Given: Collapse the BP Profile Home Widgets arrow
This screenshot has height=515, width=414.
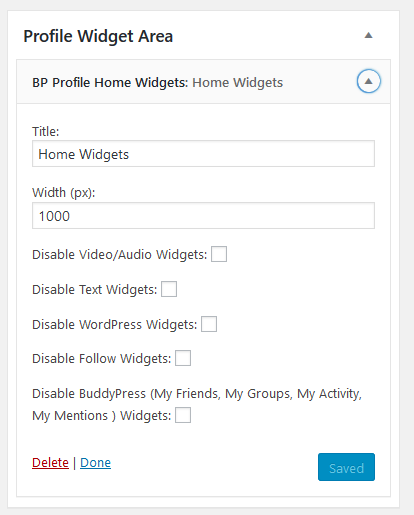Looking at the screenshot, I should [369, 81].
